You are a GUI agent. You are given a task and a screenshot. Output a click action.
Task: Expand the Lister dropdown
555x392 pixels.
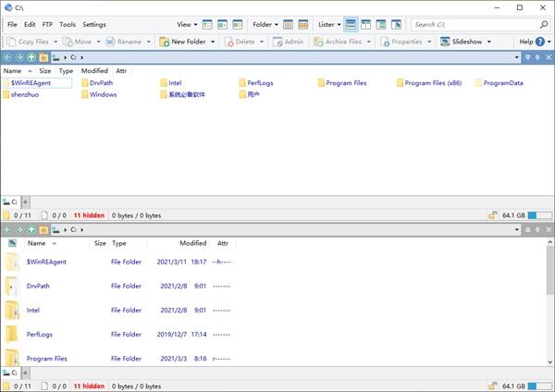click(x=328, y=25)
